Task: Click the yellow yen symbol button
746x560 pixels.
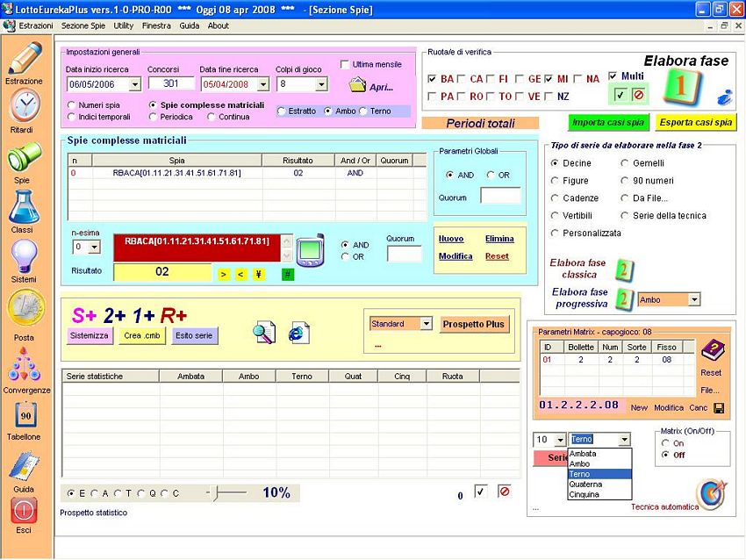Action: (x=259, y=275)
